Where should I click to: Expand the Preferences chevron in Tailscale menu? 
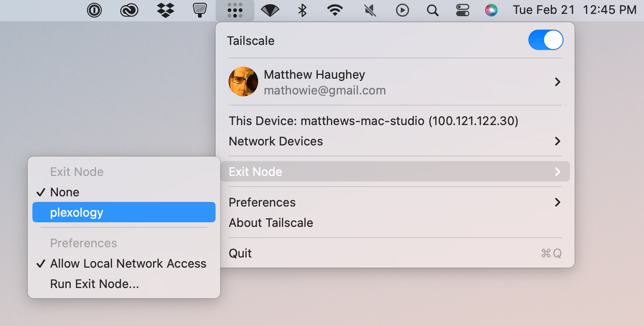(x=557, y=202)
